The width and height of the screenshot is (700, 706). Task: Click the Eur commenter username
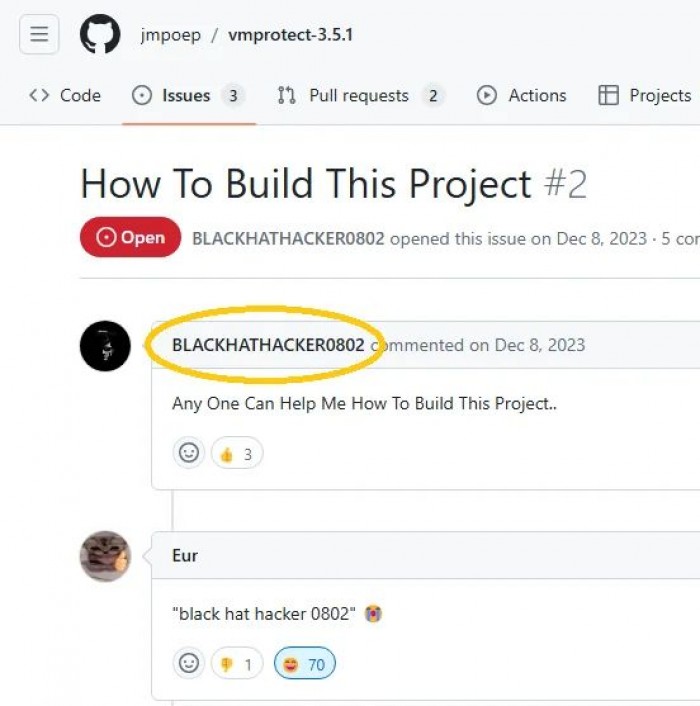coord(185,556)
